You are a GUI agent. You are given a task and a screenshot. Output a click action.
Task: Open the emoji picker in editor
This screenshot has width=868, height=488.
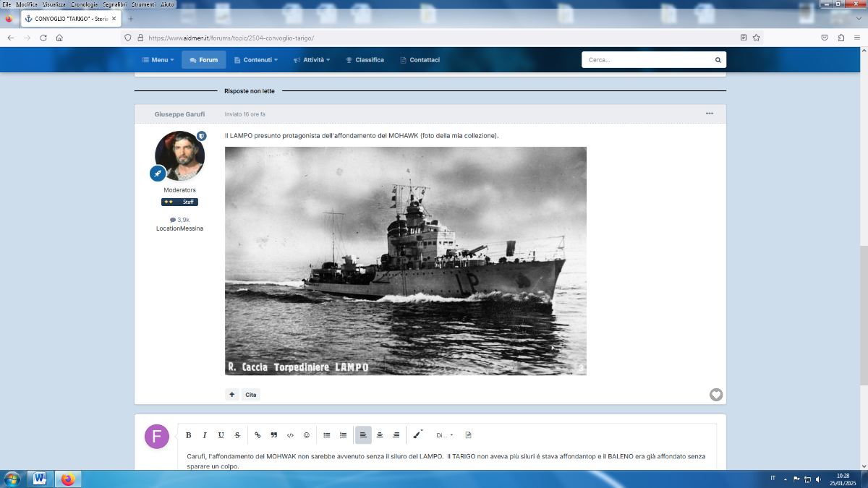[x=307, y=435]
